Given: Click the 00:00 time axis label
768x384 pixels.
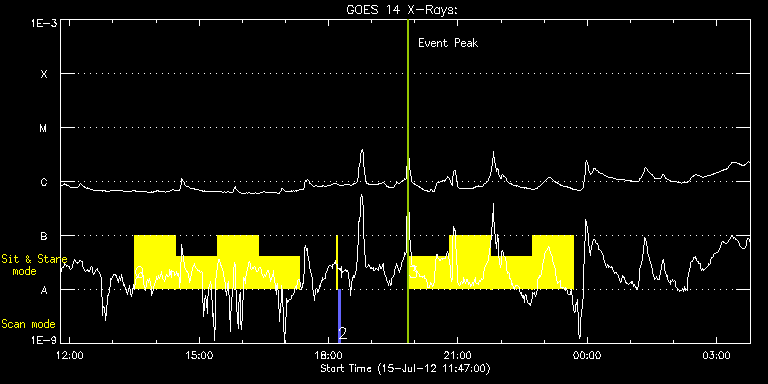Looking at the screenshot, I should pyautogui.click(x=587, y=355).
